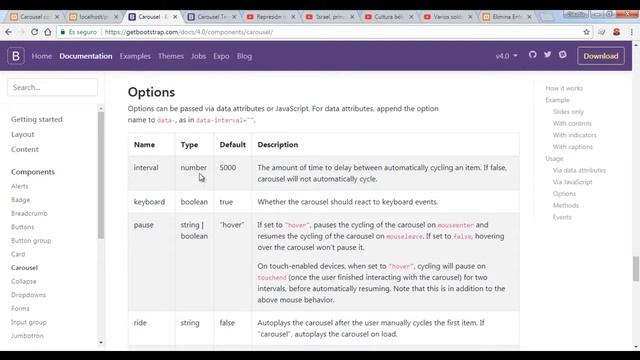Image resolution: width=640 pixels, height=360 pixels.
Task: Open Forms in the sidebar
Action: (x=20, y=308)
